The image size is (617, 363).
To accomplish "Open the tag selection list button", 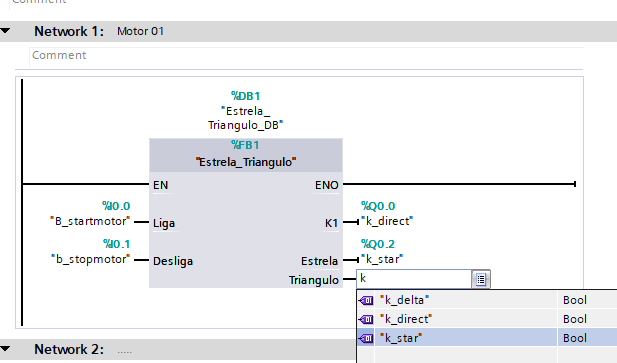I will point(480,279).
